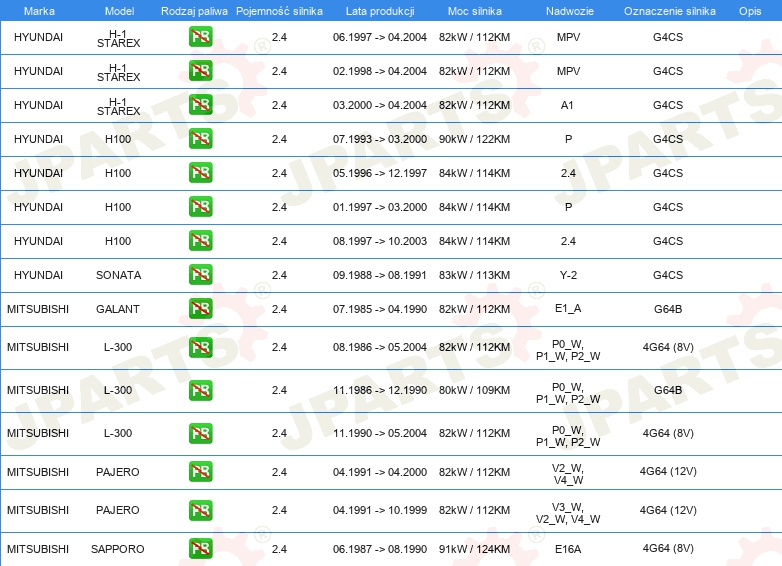Click power value 91kW / 124KM
782x566 pixels.
474,549
